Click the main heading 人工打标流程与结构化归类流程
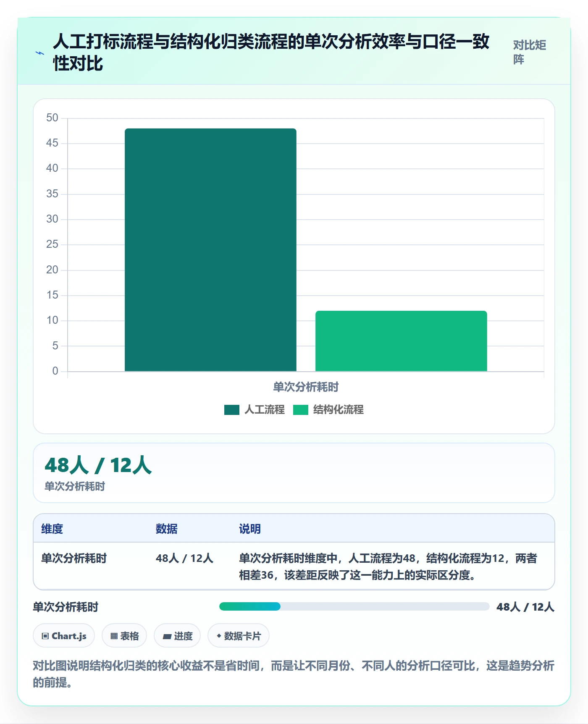The width and height of the screenshot is (588, 724). [271, 52]
